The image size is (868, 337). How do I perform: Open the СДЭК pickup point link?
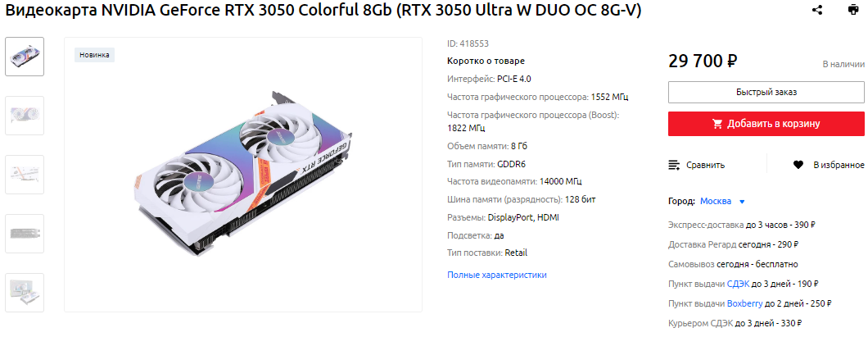(739, 284)
